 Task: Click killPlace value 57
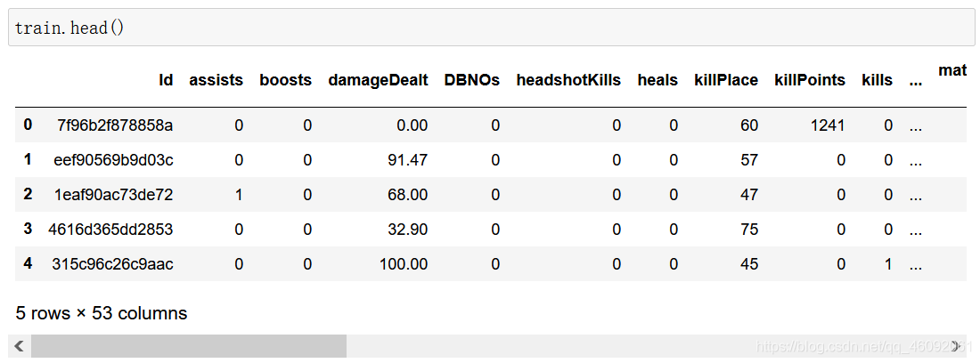click(x=749, y=160)
